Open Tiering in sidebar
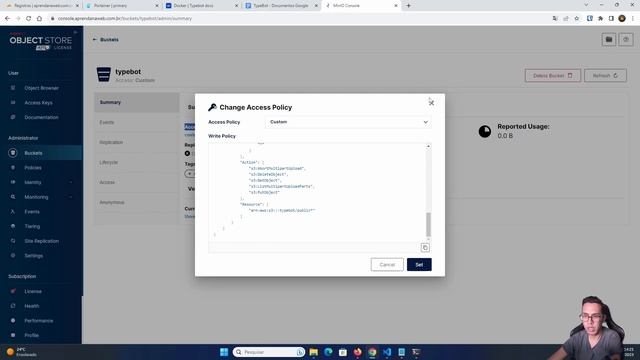 click(32, 227)
